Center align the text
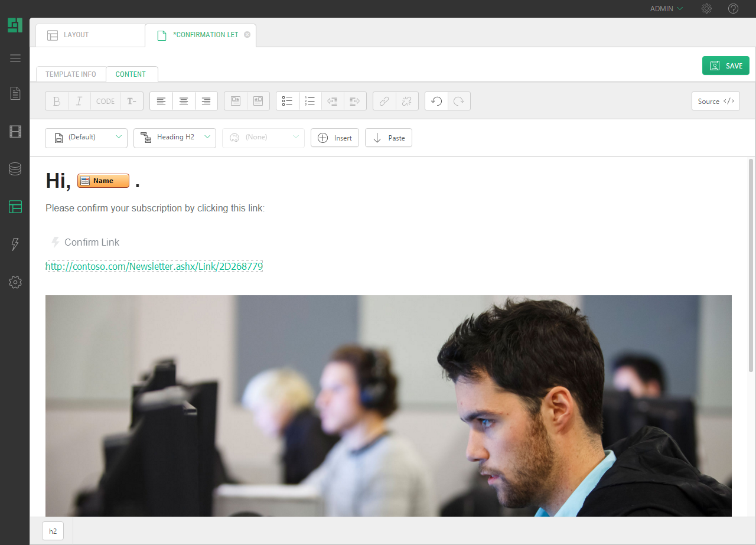Image resolution: width=756 pixels, height=545 pixels. tap(184, 101)
